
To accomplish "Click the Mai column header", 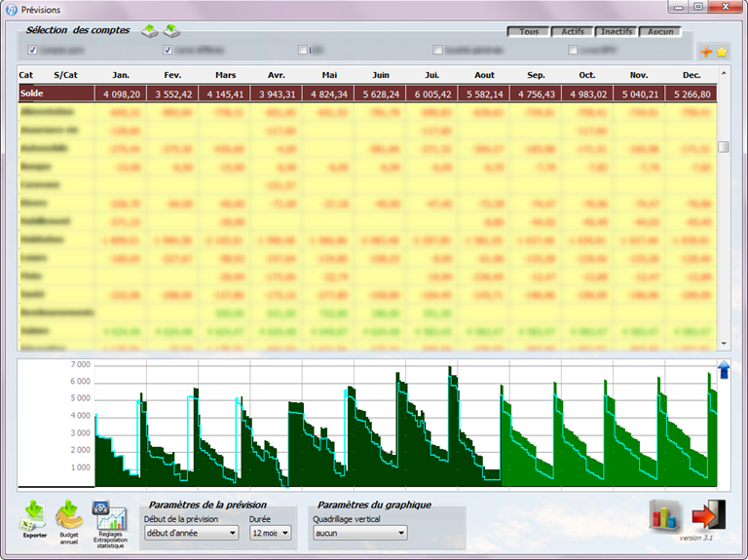I will pos(329,75).
